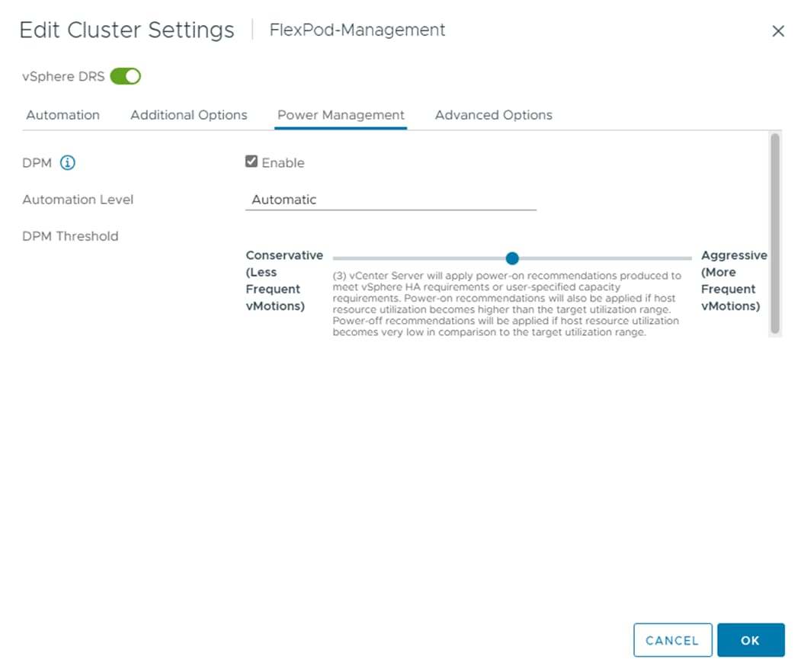Click the CANCEL button
801x672 pixels.
(672, 640)
